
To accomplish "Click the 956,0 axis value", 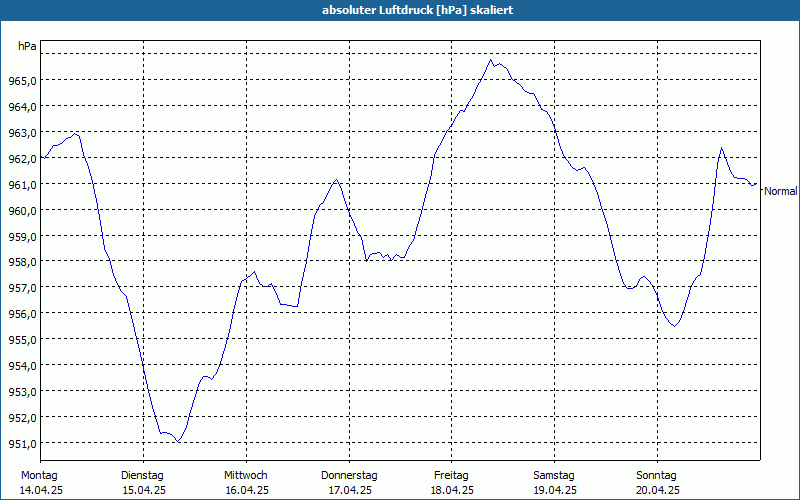I will [22, 314].
